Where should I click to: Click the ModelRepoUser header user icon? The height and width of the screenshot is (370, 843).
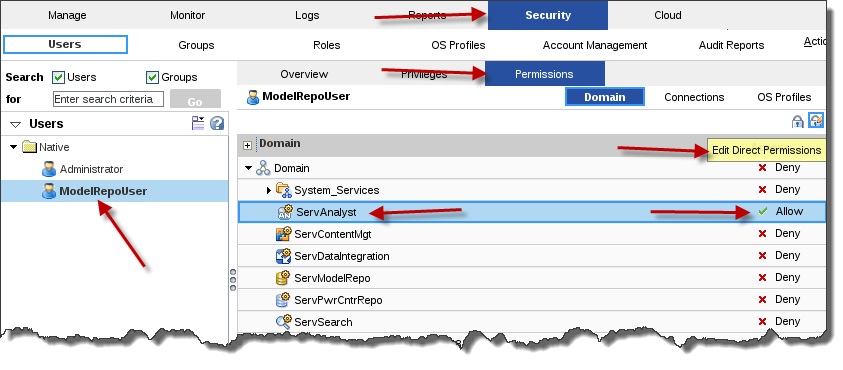click(x=253, y=97)
